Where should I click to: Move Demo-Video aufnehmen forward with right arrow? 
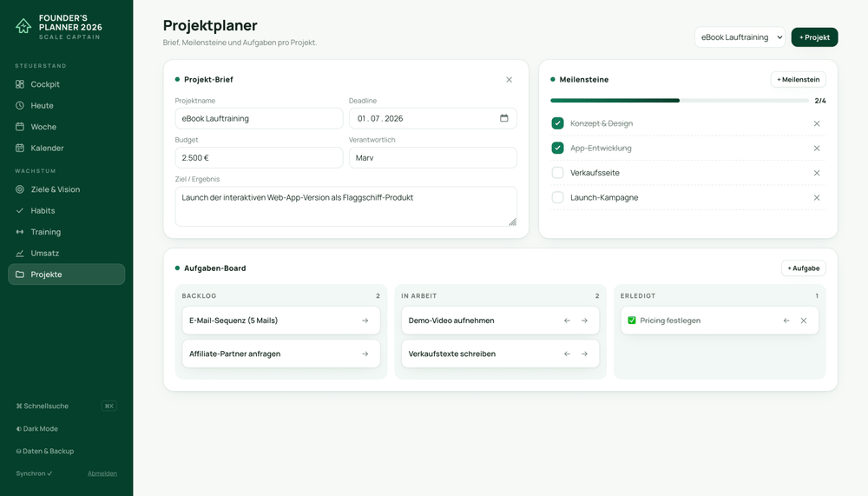click(584, 321)
